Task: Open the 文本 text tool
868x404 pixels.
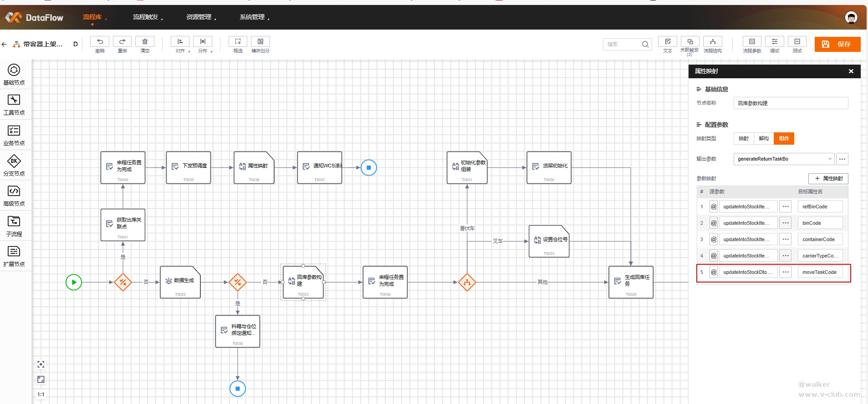Action: point(668,41)
